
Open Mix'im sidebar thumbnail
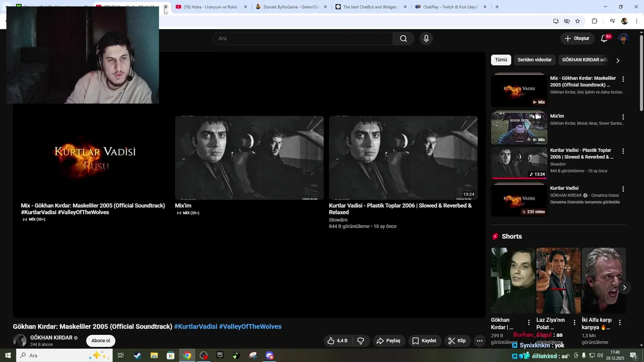(x=519, y=128)
